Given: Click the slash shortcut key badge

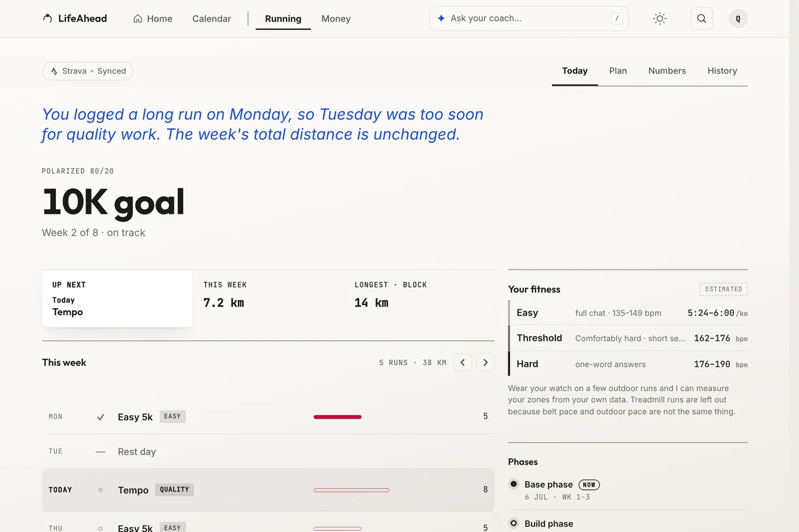Looking at the screenshot, I should point(617,18).
